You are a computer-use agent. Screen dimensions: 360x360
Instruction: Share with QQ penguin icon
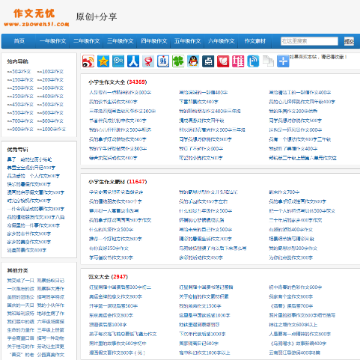pos(193,61)
